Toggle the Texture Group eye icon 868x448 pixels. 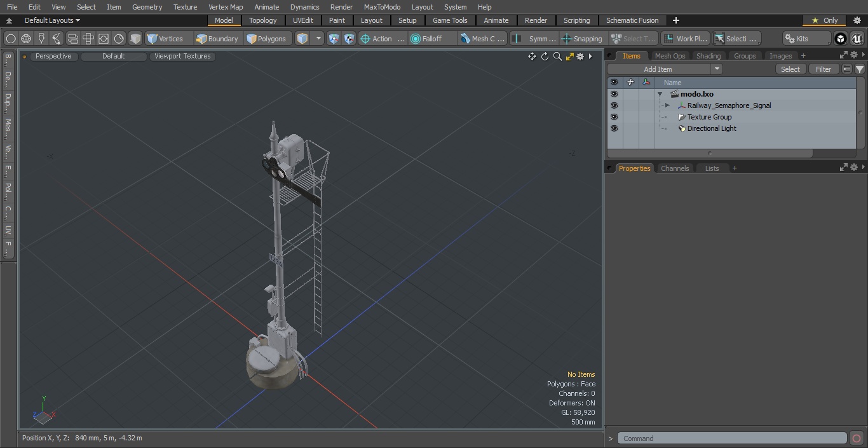614,117
